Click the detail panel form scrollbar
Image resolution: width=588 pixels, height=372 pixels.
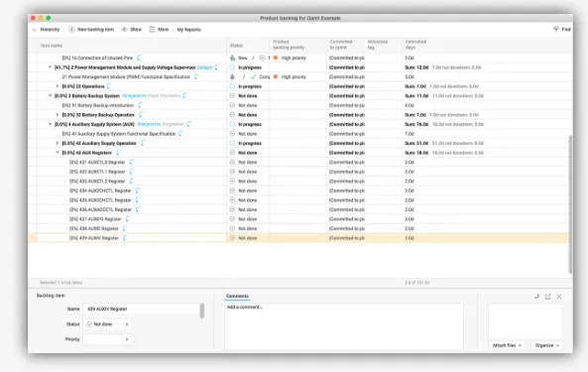pyautogui.click(x=202, y=310)
